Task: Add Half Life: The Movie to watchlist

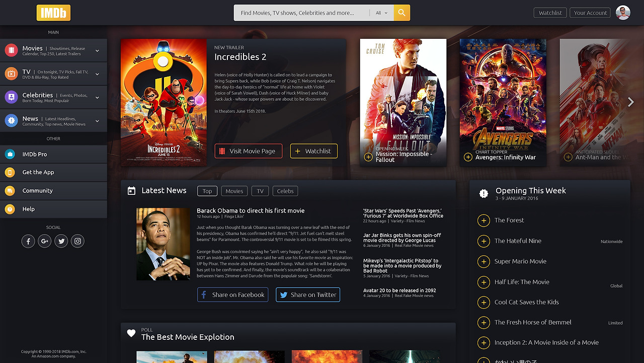Action: click(484, 282)
